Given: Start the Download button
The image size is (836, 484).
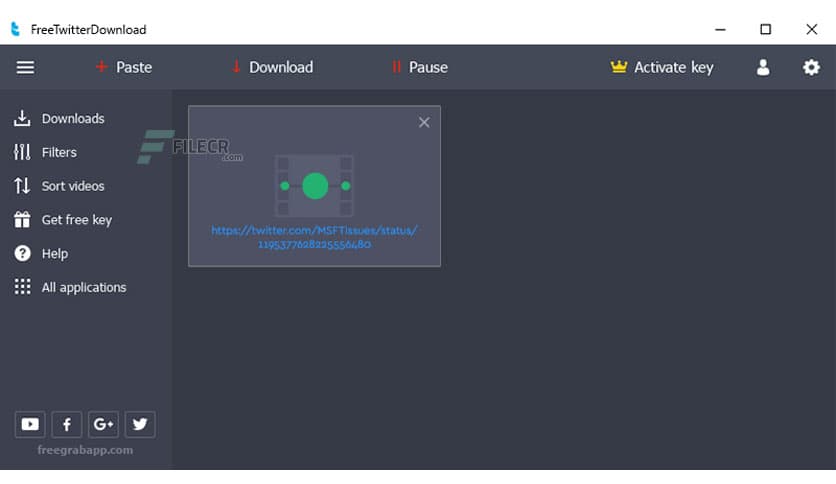Looking at the screenshot, I should [272, 67].
